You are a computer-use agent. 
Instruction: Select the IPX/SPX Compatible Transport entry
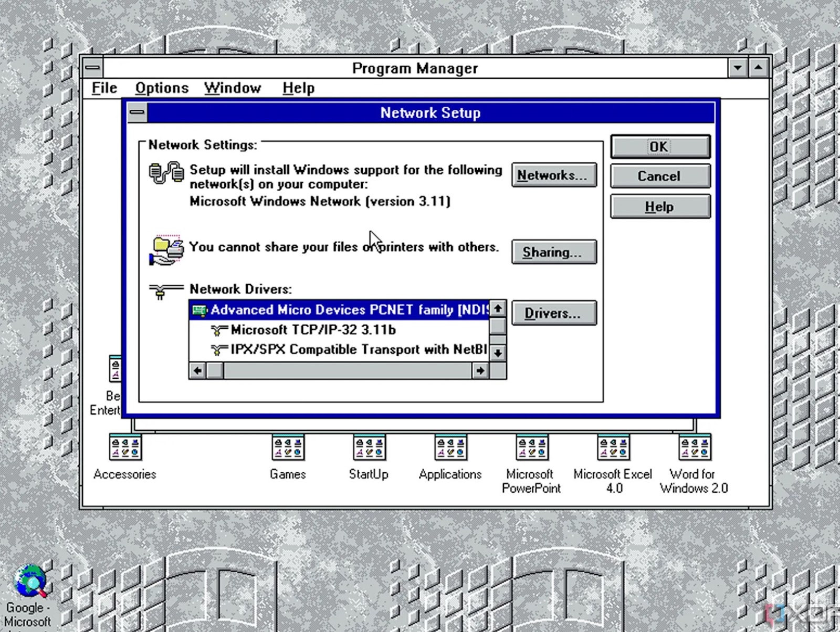point(336,349)
